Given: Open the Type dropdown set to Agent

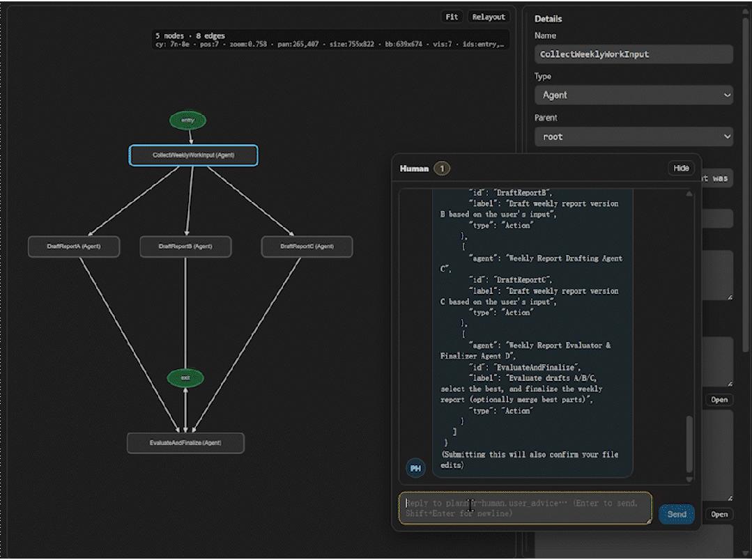Looking at the screenshot, I should tap(634, 95).
